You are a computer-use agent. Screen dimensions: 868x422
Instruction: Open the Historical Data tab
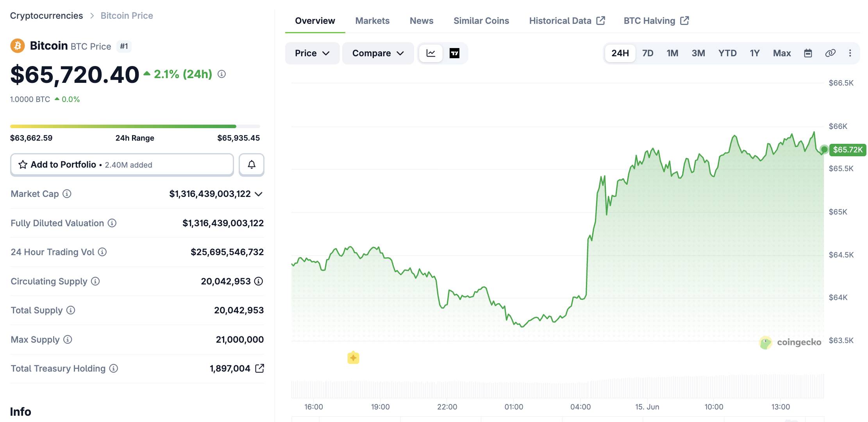[567, 21]
